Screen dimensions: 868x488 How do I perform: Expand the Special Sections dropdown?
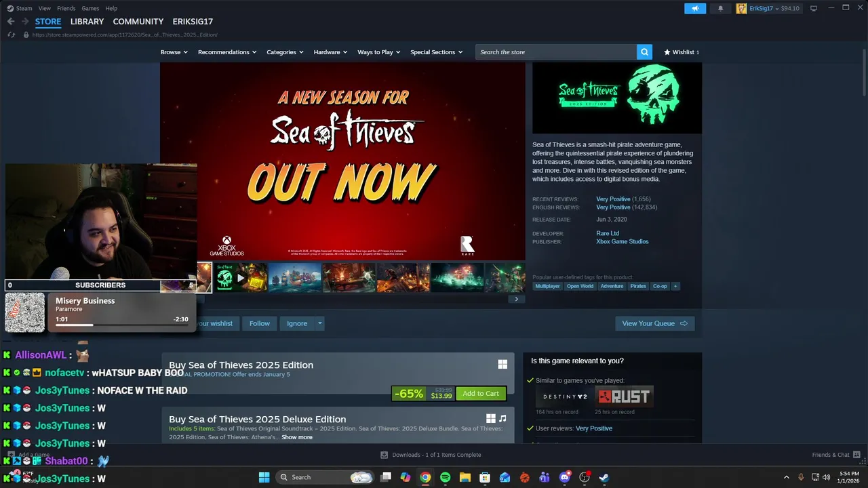pyautogui.click(x=436, y=52)
